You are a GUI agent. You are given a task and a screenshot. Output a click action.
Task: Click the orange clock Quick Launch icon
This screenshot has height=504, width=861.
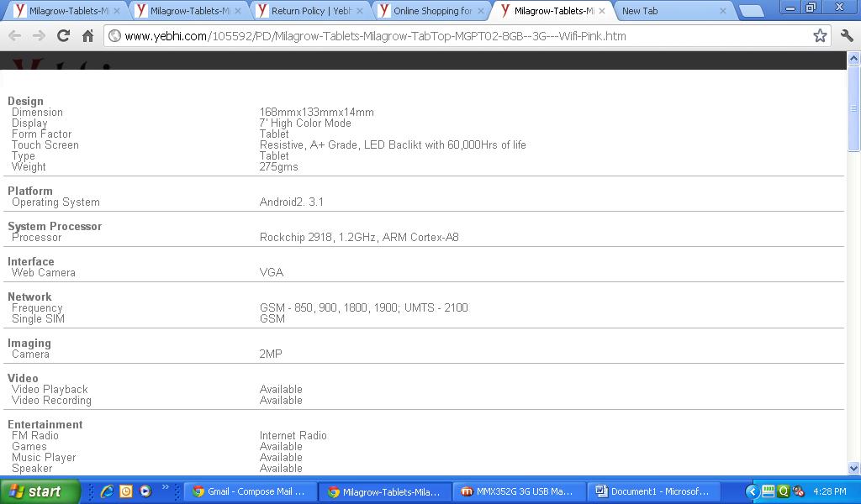(x=126, y=491)
